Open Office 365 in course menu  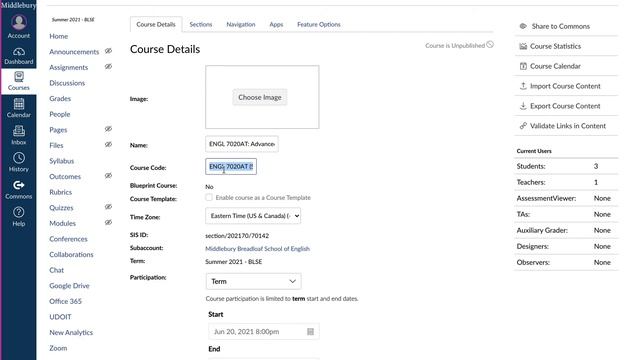[x=65, y=301]
